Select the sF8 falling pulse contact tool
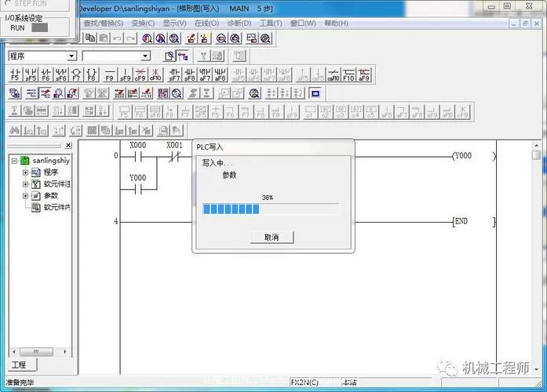Viewport: 547px width, 392px height. point(190,74)
